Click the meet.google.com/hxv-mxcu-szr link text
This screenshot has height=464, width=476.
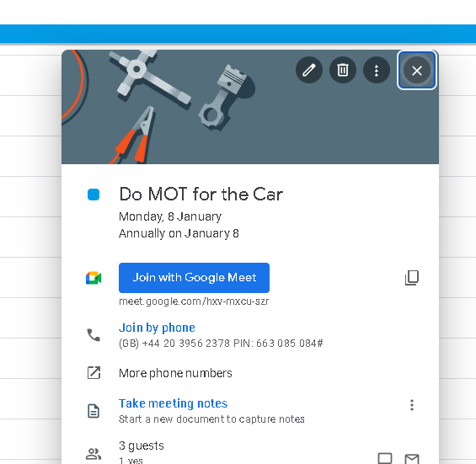[x=194, y=301]
